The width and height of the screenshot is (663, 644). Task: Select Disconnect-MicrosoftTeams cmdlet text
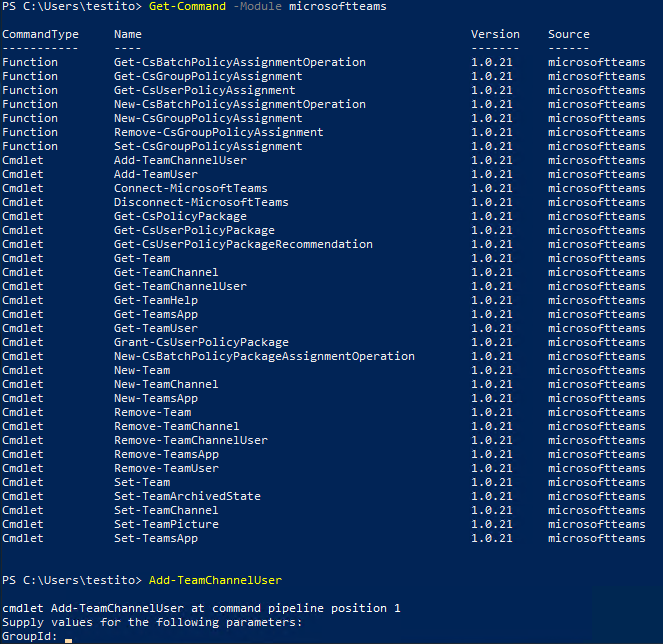(x=201, y=202)
